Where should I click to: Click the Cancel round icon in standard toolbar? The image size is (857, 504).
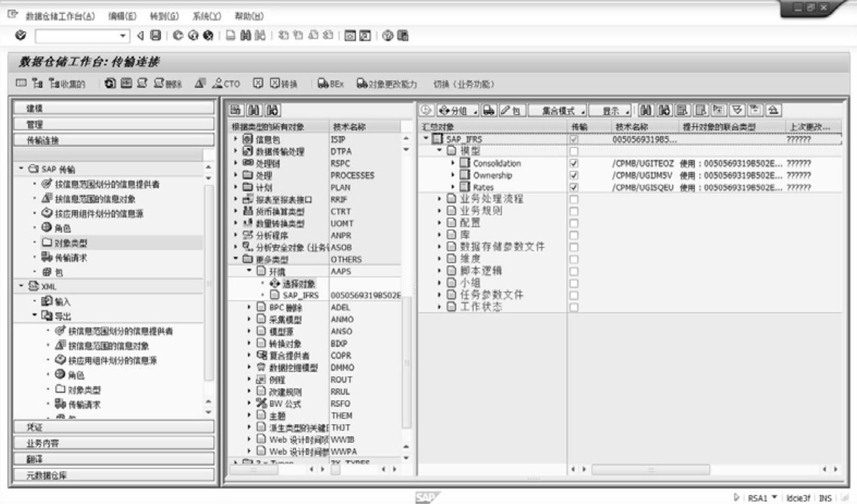[208, 35]
